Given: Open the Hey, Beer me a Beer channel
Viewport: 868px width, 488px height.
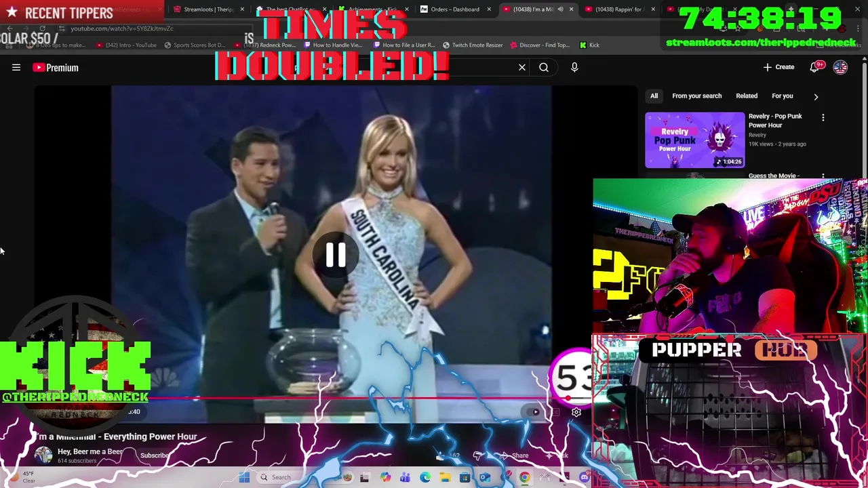Looking at the screenshot, I should [x=90, y=452].
